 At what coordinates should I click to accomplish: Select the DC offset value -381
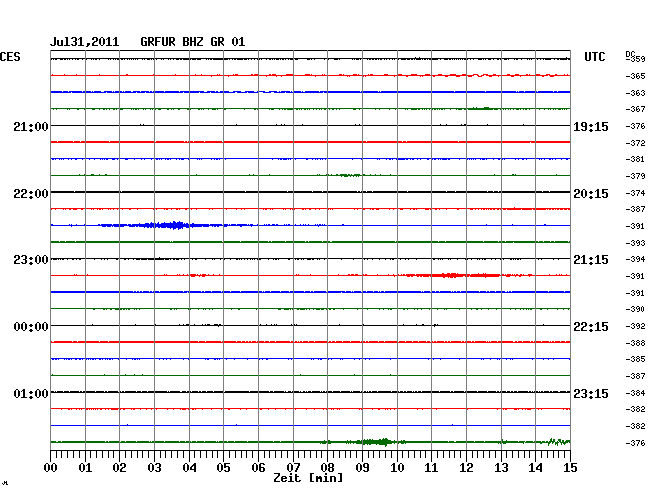(x=635, y=159)
